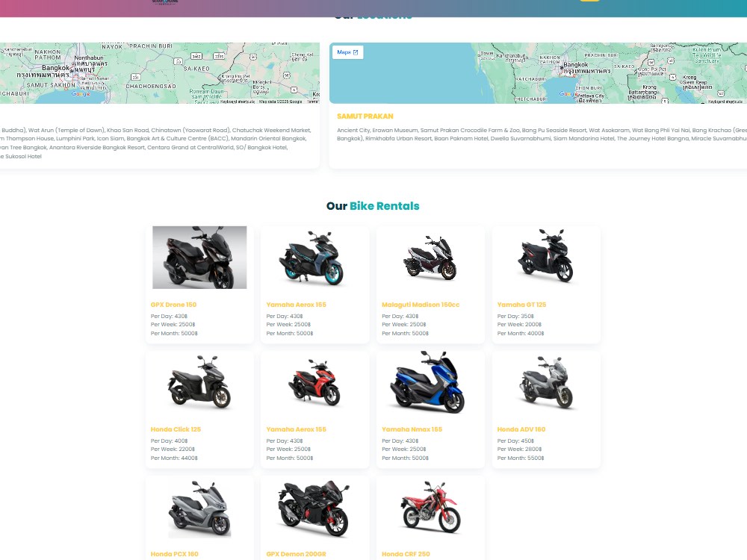Open the Honda Click 125 title link

click(176, 429)
